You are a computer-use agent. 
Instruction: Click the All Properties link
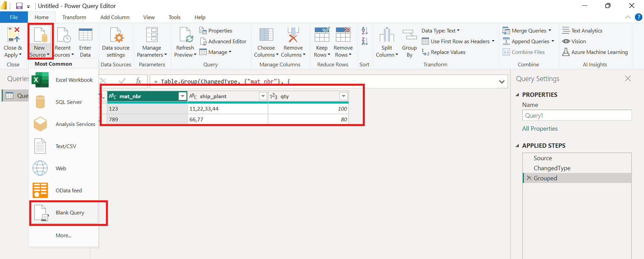tap(540, 129)
